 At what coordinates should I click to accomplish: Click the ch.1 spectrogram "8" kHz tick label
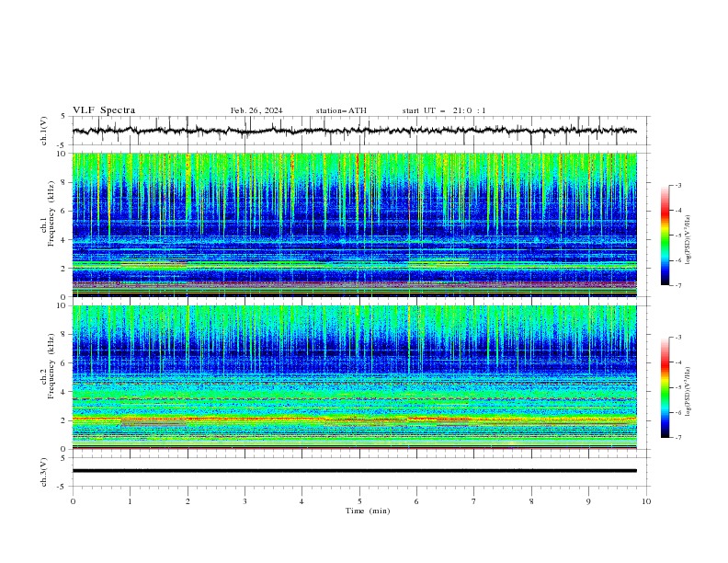(63, 182)
